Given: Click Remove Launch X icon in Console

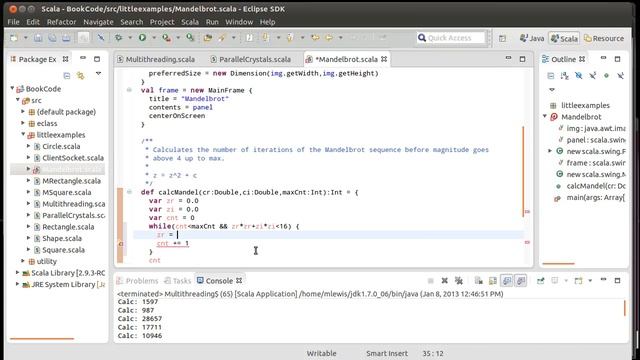Looking at the screenshot, I should [x=444, y=280].
